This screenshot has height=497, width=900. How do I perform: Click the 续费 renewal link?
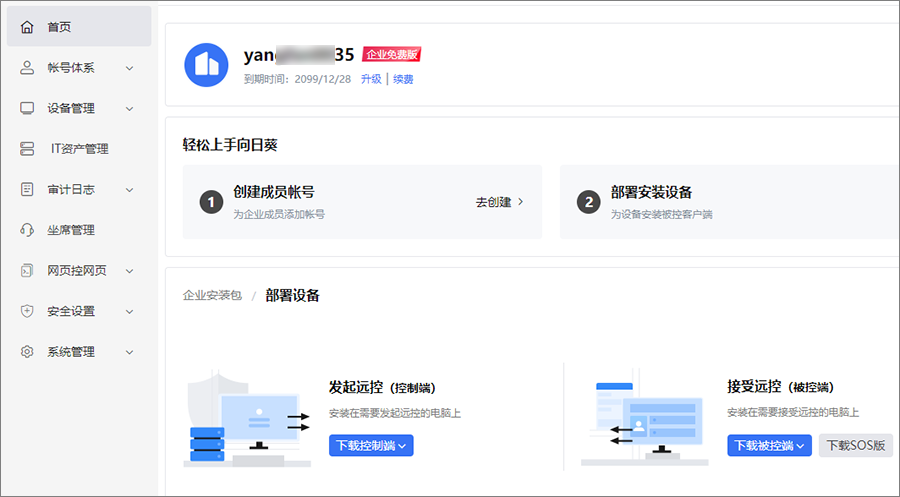403,79
